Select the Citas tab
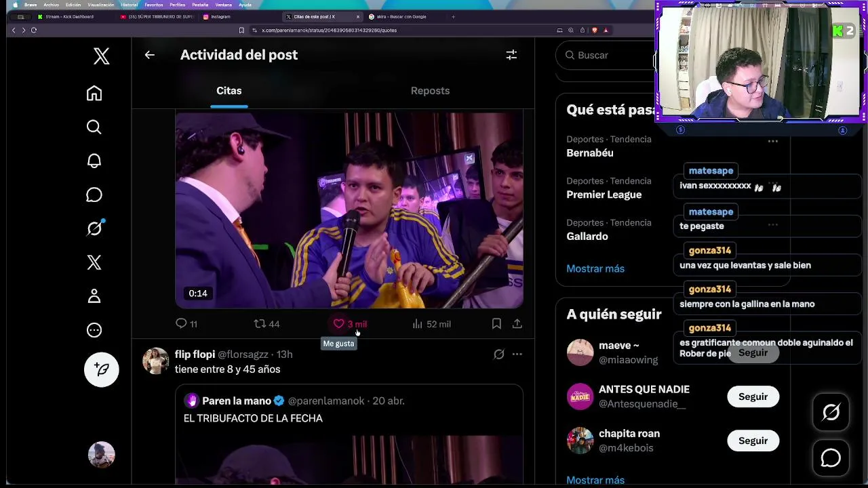The height and width of the screenshot is (488, 868). (229, 91)
